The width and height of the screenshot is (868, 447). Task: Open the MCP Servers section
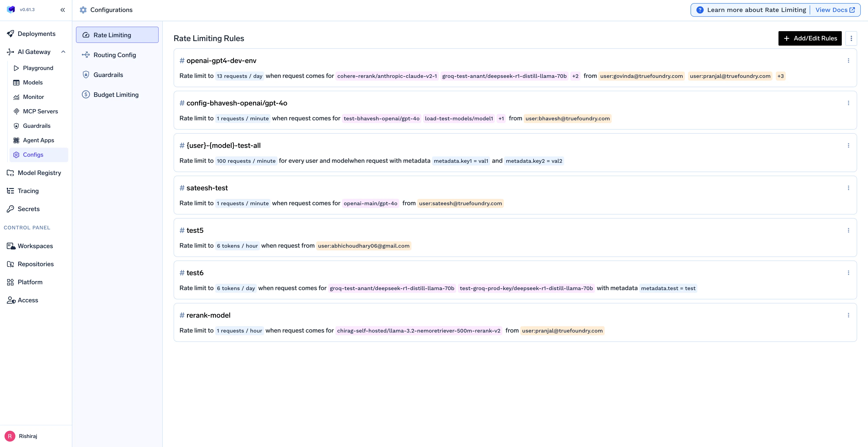40,112
